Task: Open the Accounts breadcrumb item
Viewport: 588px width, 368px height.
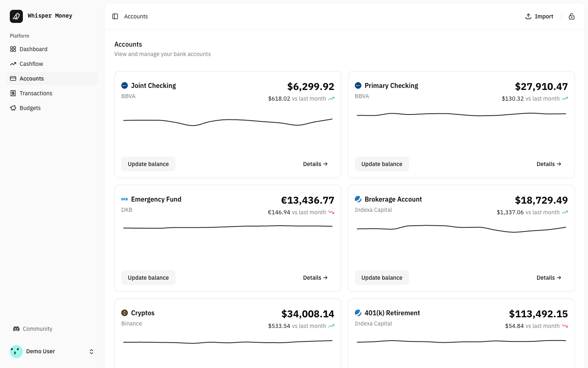Action: pyautogui.click(x=136, y=16)
